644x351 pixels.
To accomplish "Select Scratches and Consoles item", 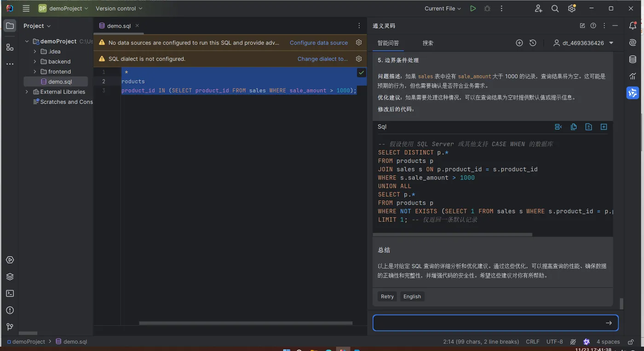I will [x=63, y=102].
